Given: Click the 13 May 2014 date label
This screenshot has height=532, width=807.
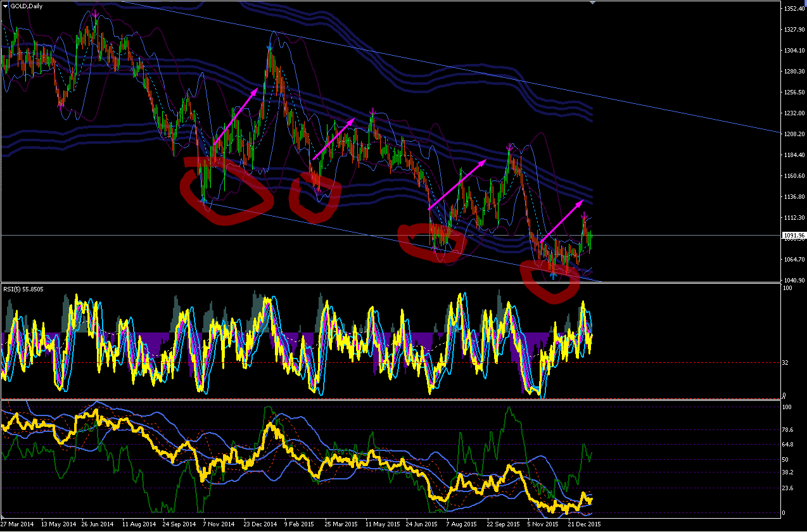Looking at the screenshot, I should pos(58,525).
